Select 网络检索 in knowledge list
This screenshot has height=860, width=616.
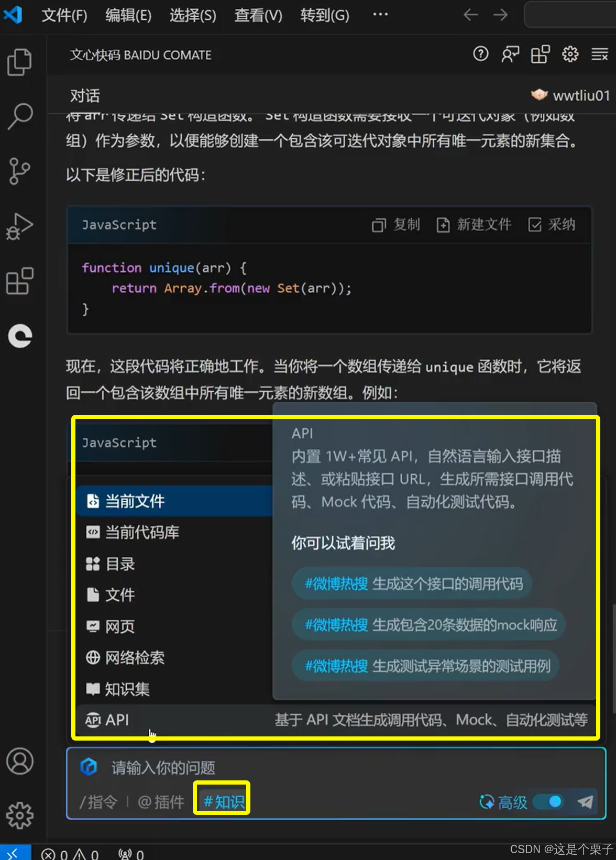coord(174,658)
